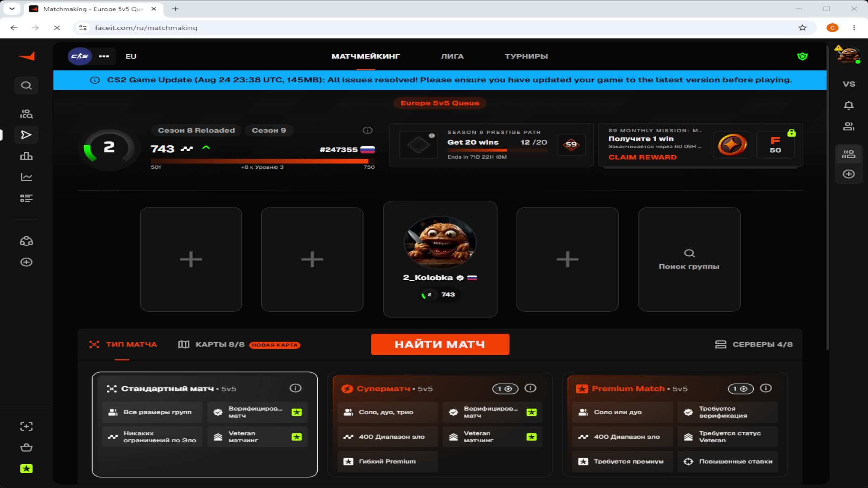Click the 2_Kolobka player name

pyautogui.click(x=428, y=278)
